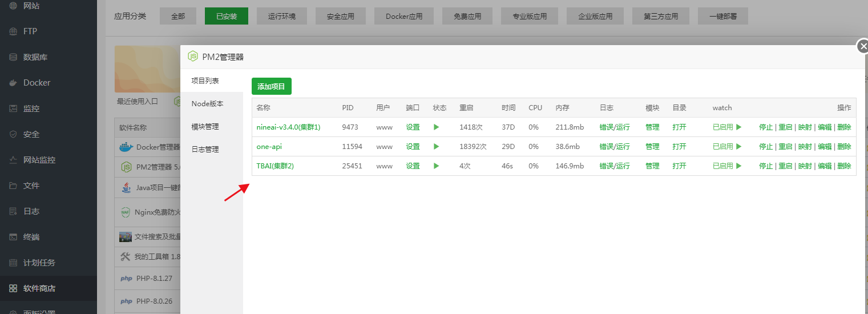Select the 运行环境 category
Screen dimensions: 868x314
click(x=282, y=16)
